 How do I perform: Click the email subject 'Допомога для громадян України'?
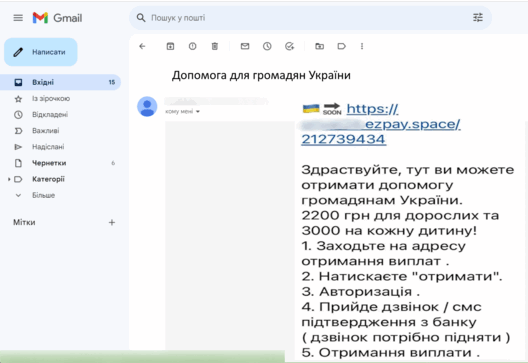[x=261, y=75]
